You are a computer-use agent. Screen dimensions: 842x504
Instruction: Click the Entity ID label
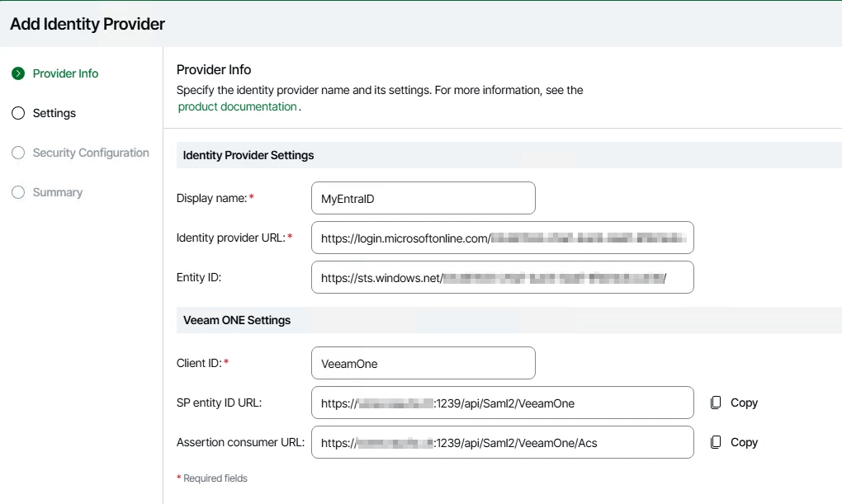click(199, 277)
